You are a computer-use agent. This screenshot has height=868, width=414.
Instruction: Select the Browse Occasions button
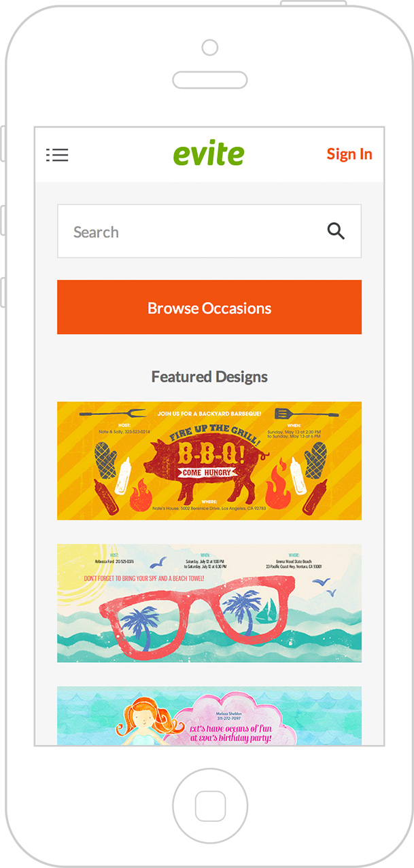(209, 307)
